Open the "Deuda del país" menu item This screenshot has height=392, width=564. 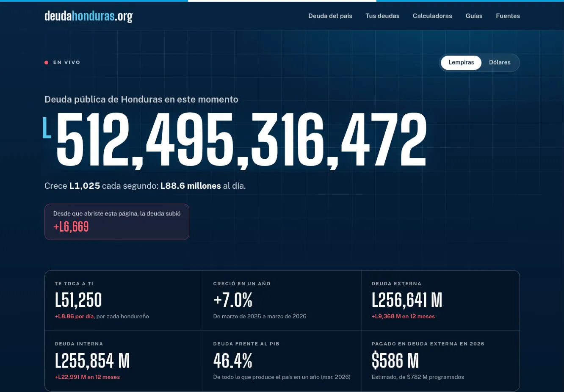(330, 16)
